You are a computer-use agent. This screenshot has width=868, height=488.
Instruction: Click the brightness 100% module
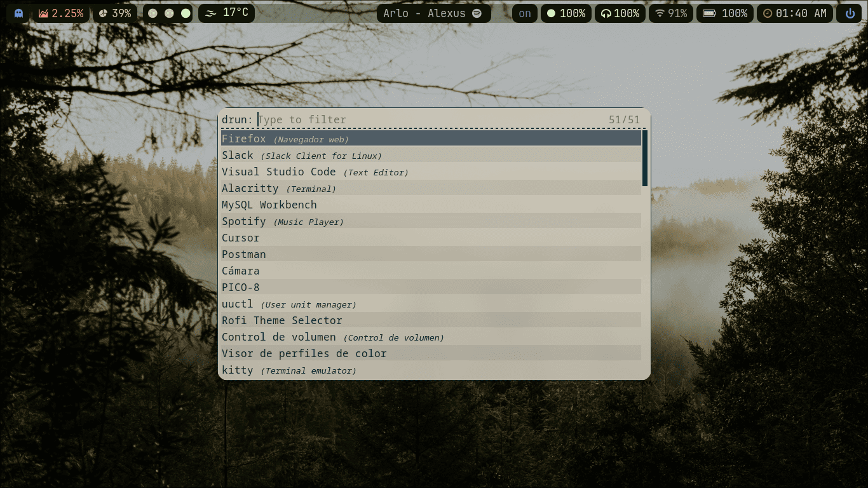pos(566,13)
